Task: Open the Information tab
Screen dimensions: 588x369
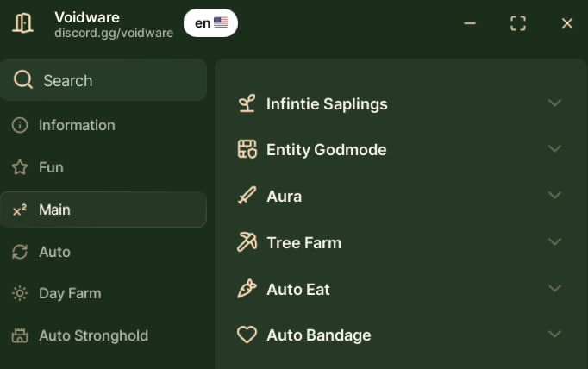Action: [77, 125]
